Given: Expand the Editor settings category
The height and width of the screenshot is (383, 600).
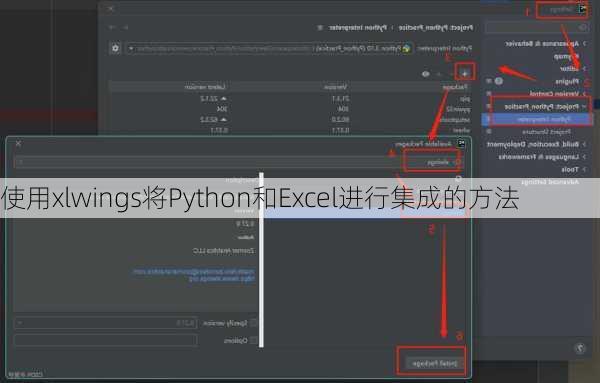Looking at the screenshot, I should [584, 68].
